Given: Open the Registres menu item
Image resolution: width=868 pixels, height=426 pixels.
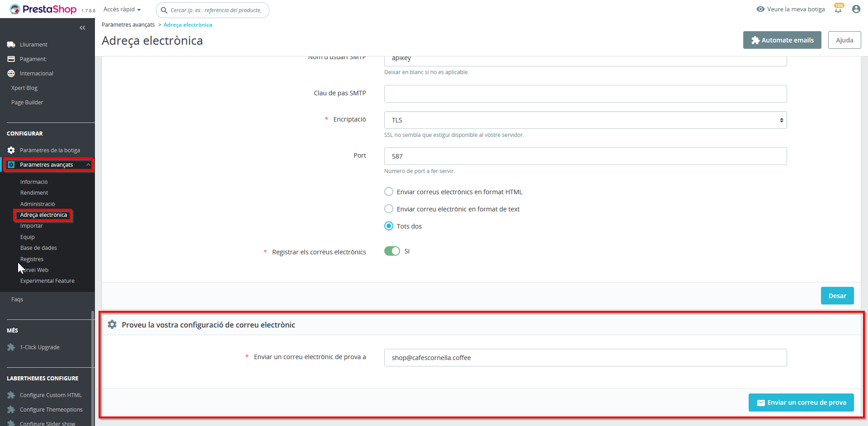Looking at the screenshot, I should pyautogui.click(x=32, y=259).
